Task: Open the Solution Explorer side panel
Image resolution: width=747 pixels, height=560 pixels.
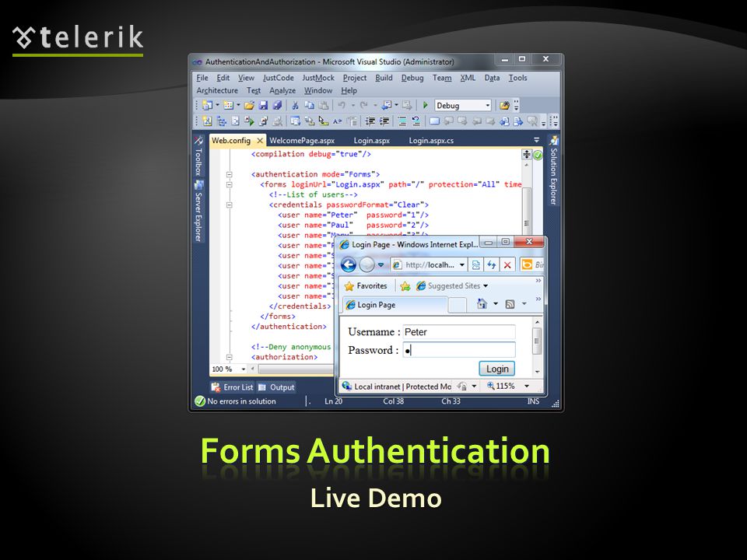Action: pyautogui.click(x=553, y=170)
